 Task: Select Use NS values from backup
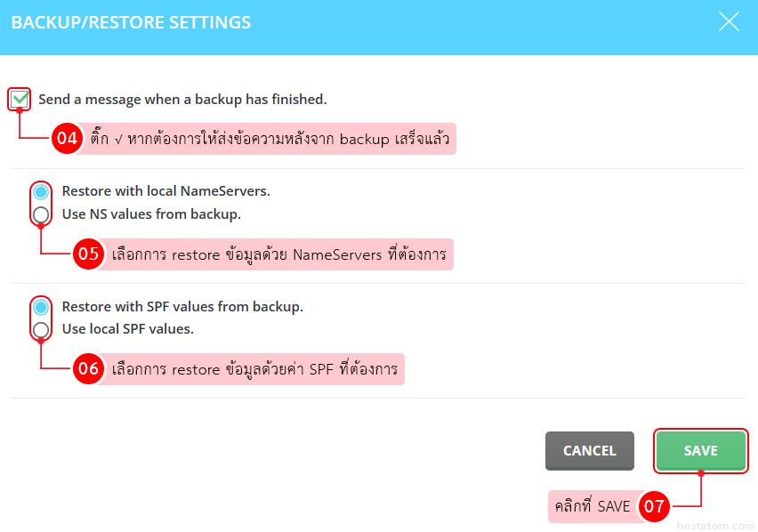coord(41,214)
